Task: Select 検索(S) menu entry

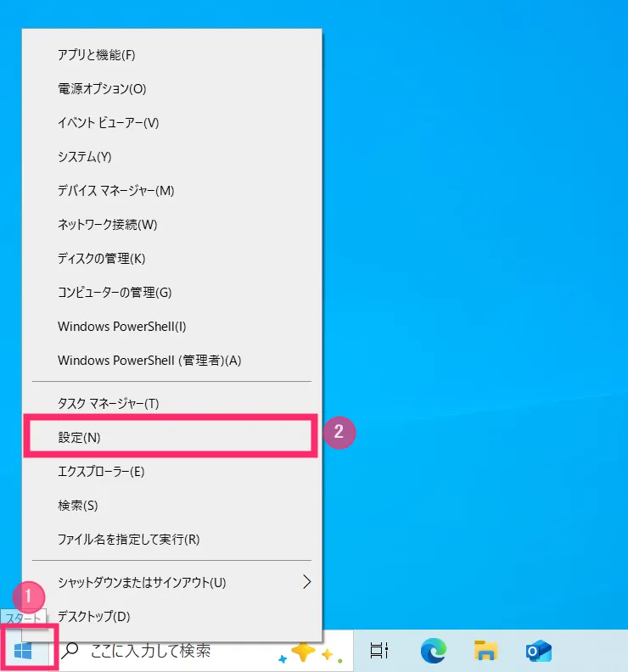Action: point(171,506)
